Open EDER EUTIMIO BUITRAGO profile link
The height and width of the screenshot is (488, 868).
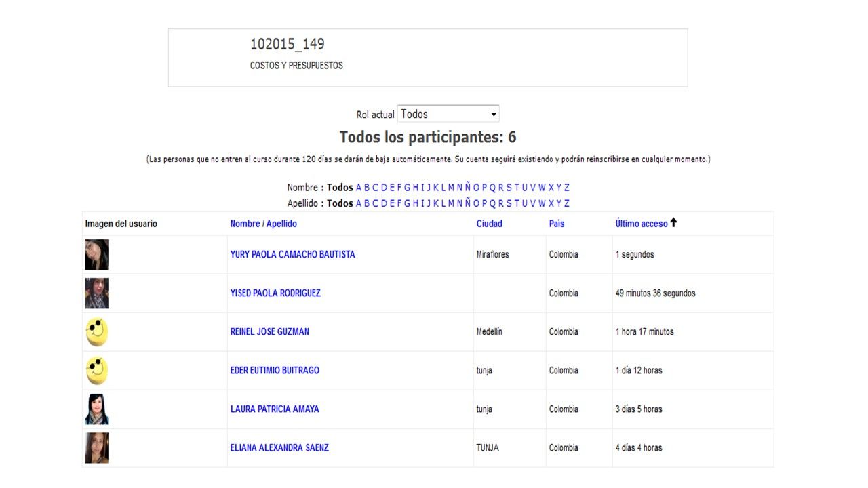click(275, 370)
